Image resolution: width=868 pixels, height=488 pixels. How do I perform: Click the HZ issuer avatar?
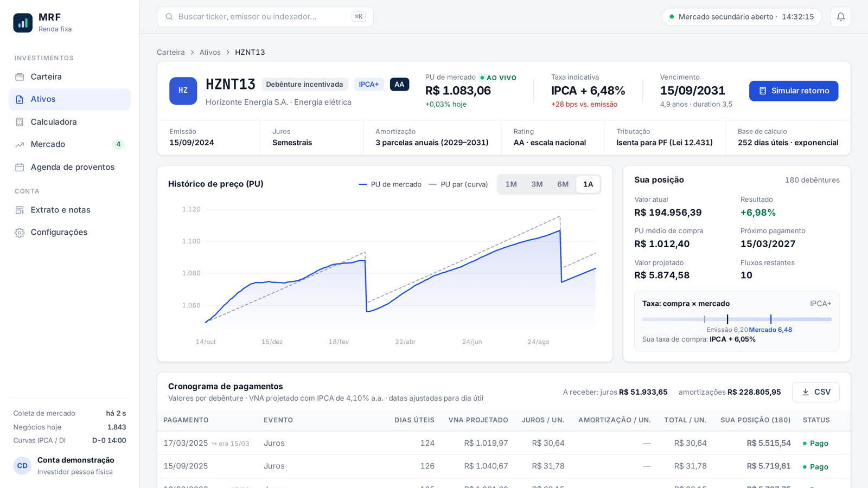(183, 91)
